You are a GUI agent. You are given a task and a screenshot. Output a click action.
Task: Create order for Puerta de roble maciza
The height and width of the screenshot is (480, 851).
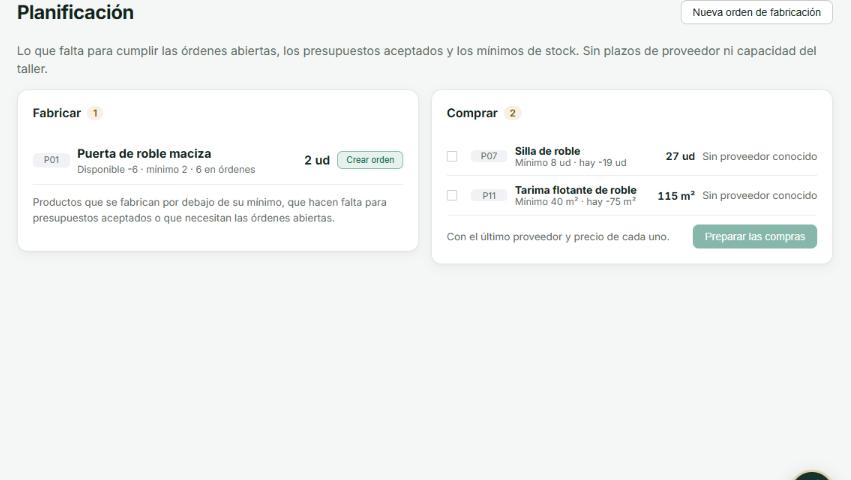tap(370, 160)
